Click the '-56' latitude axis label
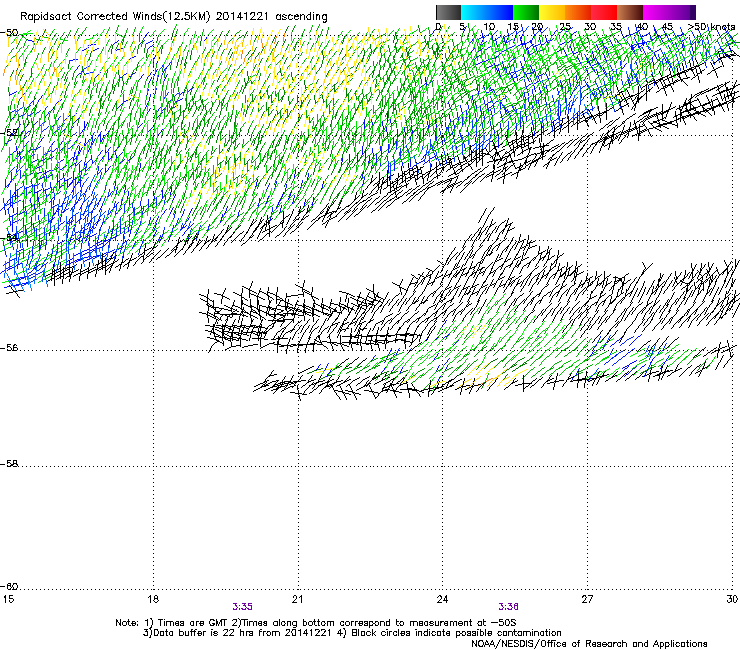The height and width of the screenshot is (650, 740). point(10,348)
